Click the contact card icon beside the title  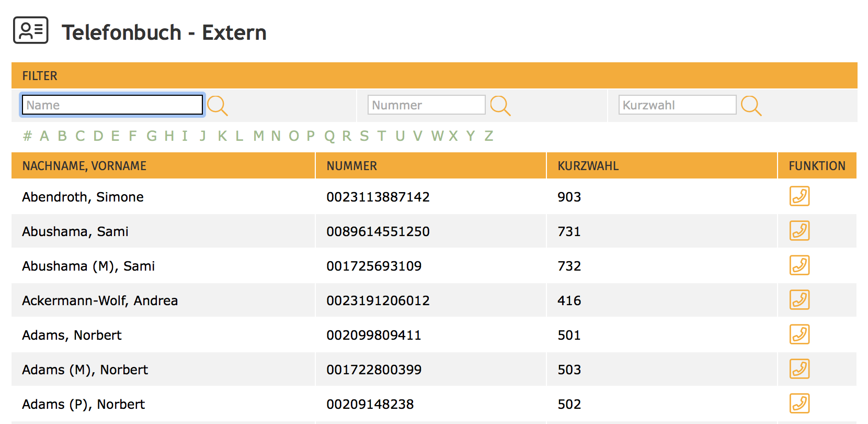click(31, 30)
